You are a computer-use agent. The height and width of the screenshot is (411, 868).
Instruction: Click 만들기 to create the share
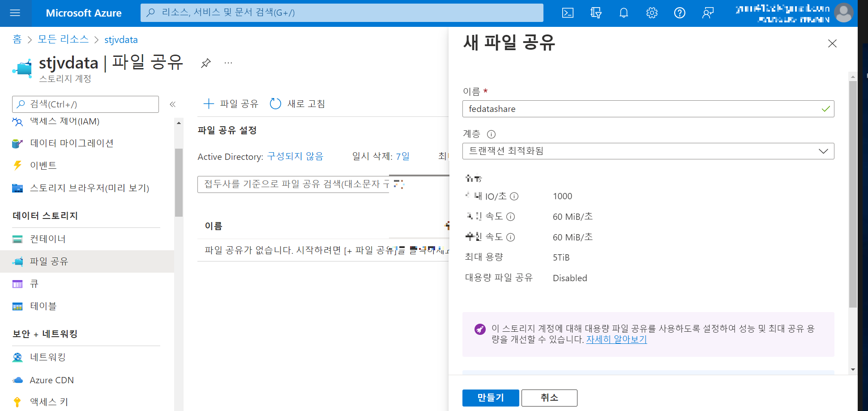tap(491, 398)
